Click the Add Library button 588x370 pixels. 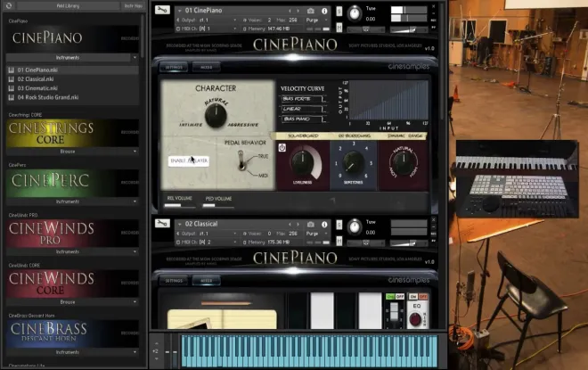[68, 5]
